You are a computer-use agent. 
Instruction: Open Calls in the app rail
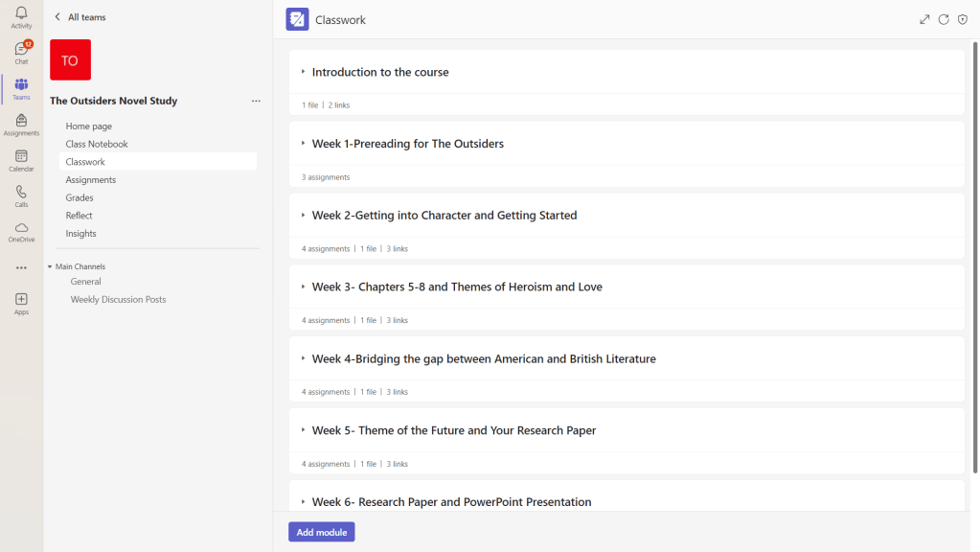point(21,195)
